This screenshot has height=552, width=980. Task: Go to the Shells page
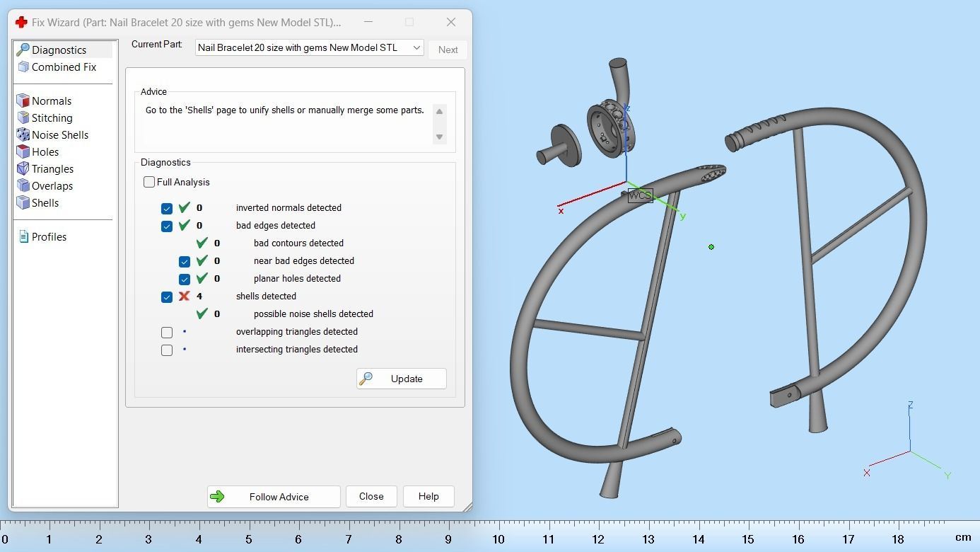45,202
